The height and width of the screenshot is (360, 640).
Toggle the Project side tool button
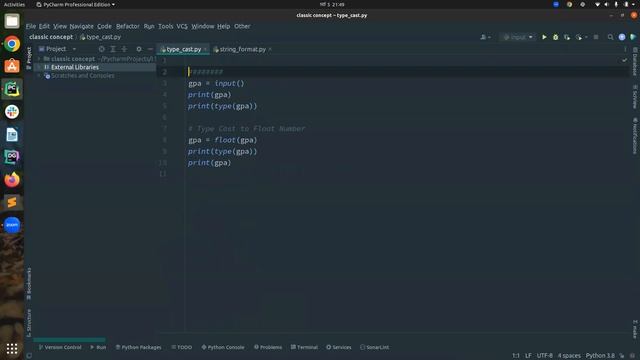click(29, 58)
